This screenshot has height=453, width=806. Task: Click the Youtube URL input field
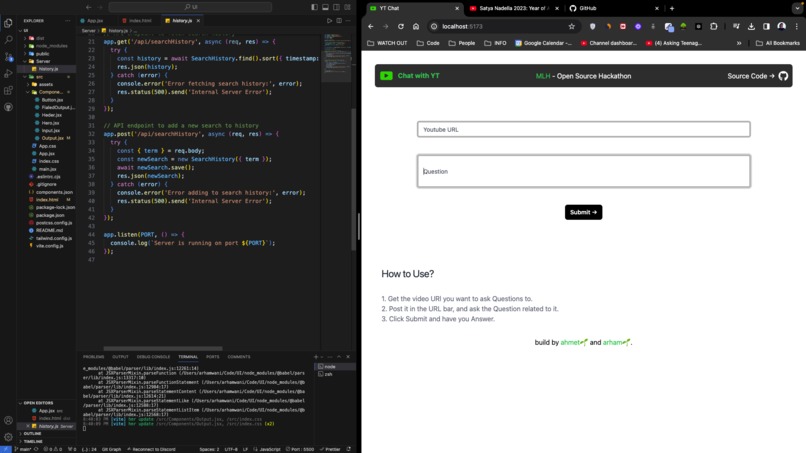point(583,129)
